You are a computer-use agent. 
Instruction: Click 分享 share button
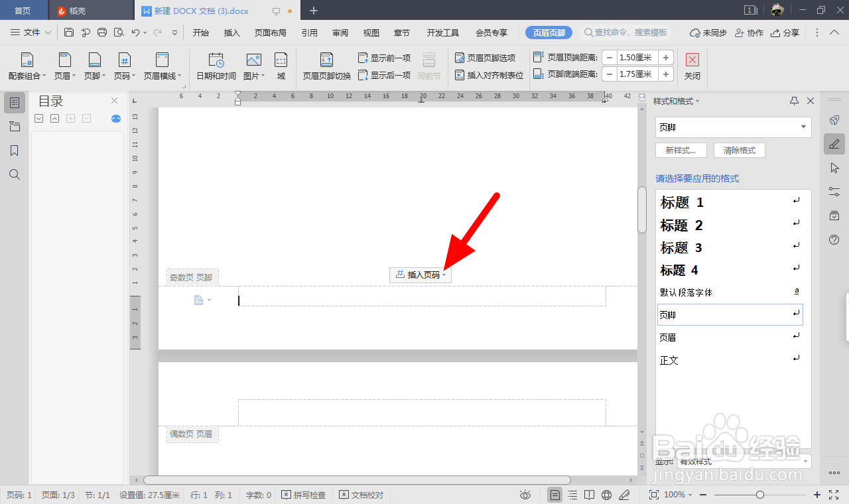[785, 32]
